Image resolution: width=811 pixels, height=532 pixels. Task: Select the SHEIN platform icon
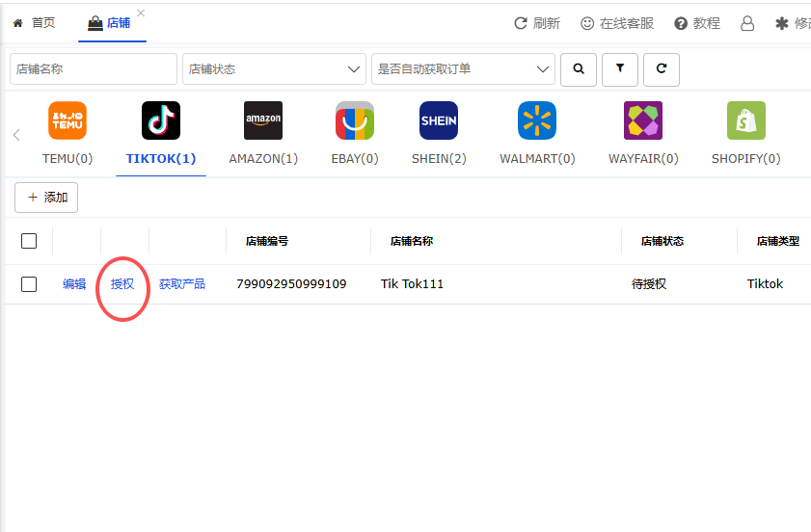pos(439,120)
